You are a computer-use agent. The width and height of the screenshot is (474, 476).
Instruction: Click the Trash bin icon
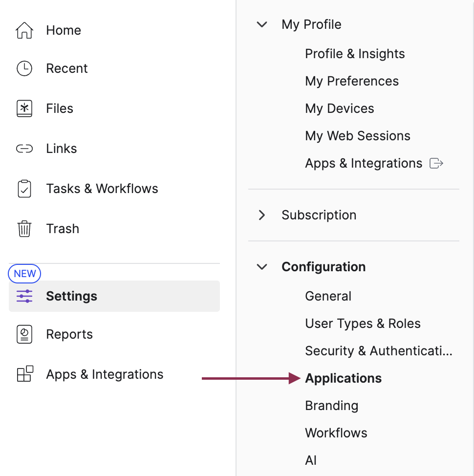[24, 229]
